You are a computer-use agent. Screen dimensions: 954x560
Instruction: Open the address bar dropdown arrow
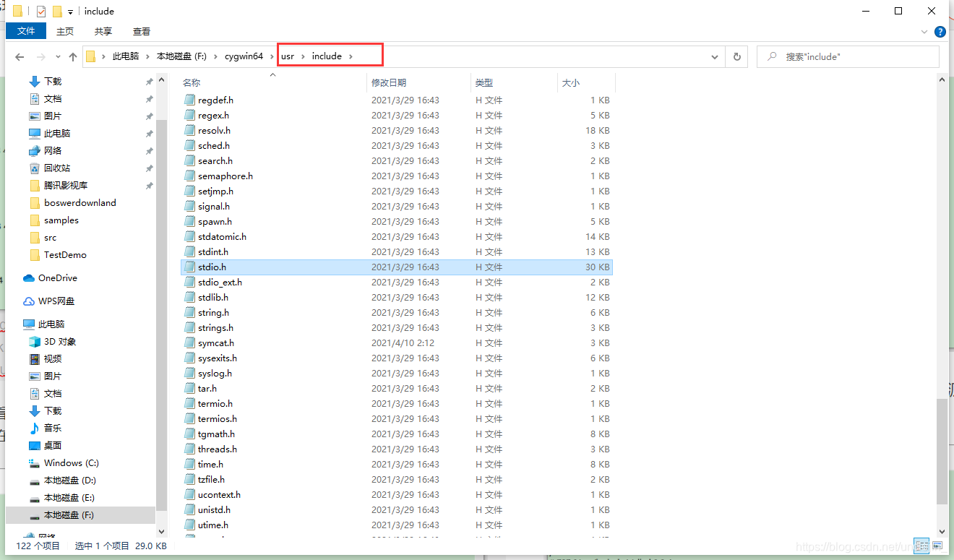pos(714,56)
